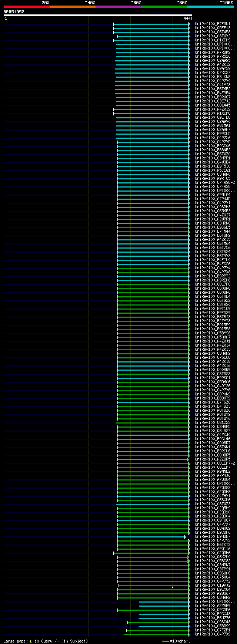Select hit UniRef100_B7FGZ6

[x=213, y=402]
